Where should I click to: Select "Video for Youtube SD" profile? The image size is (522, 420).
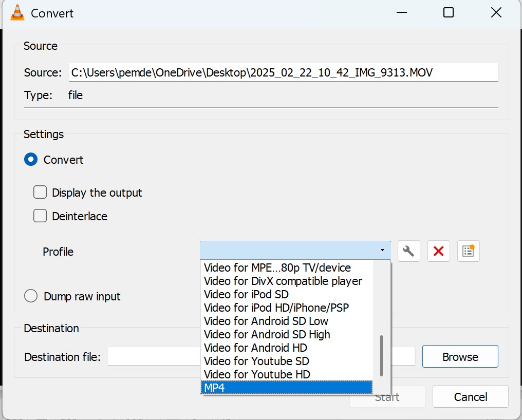click(x=256, y=361)
